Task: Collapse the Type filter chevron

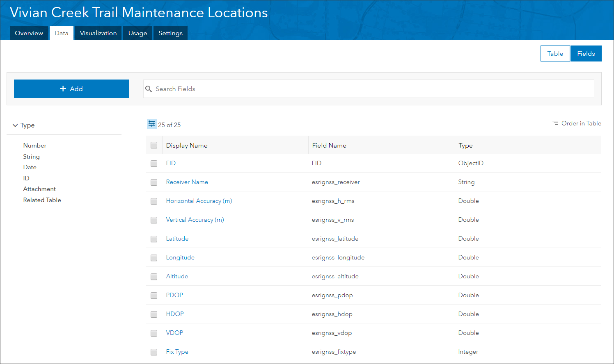Action: tap(15, 125)
